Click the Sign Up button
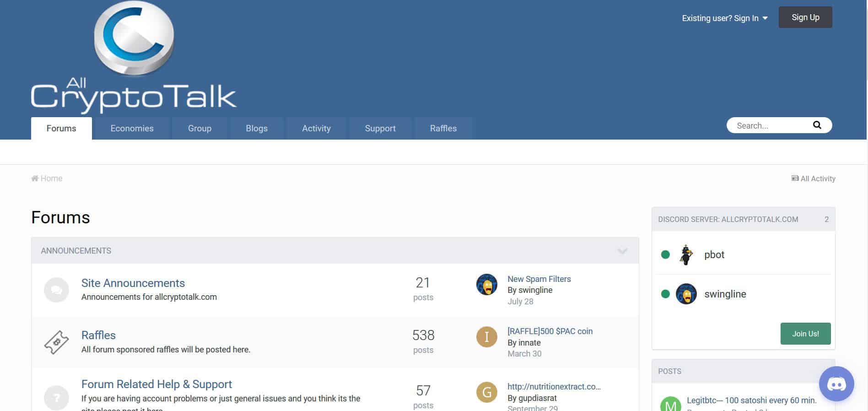 pyautogui.click(x=805, y=17)
